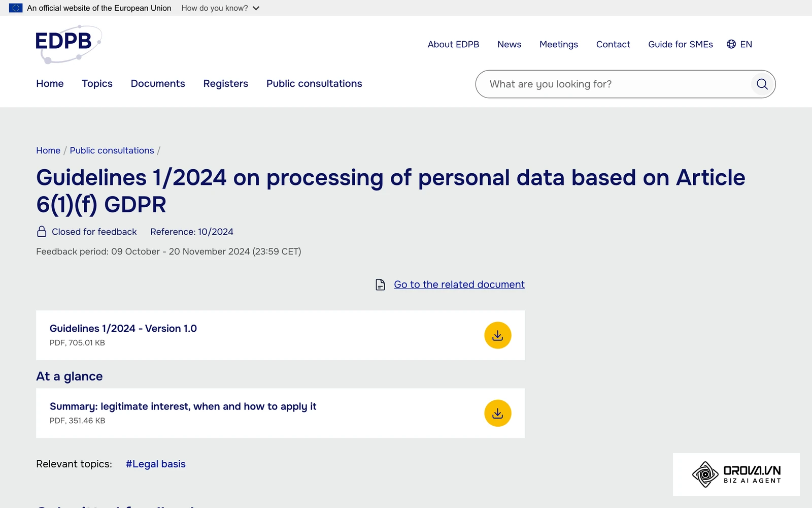812x508 pixels.
Task: Click the 'Closed for feedback' status text
Action: (94, 232)
